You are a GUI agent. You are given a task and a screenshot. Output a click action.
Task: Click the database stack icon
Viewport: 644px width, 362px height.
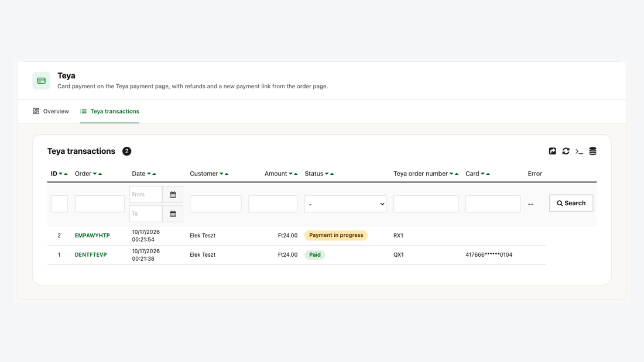[592, 151]
